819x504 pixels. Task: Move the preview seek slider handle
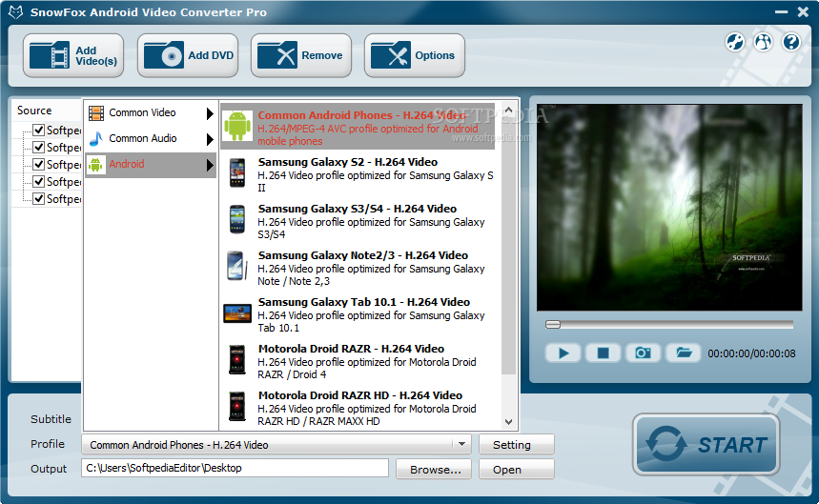coord(553,325)
